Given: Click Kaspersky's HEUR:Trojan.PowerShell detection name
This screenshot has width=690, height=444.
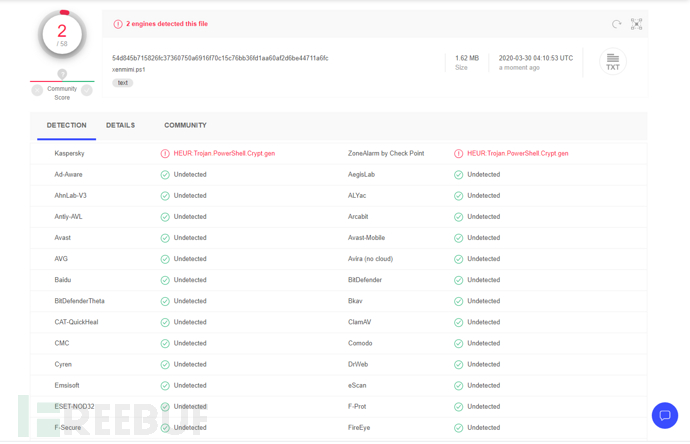Looking at the screenshot, I should (x=224, y=154).
